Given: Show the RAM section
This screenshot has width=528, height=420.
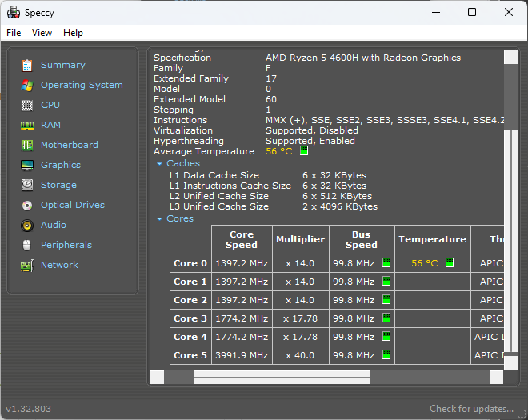Looking at the screenshot, I should click(x=50, y=125).
